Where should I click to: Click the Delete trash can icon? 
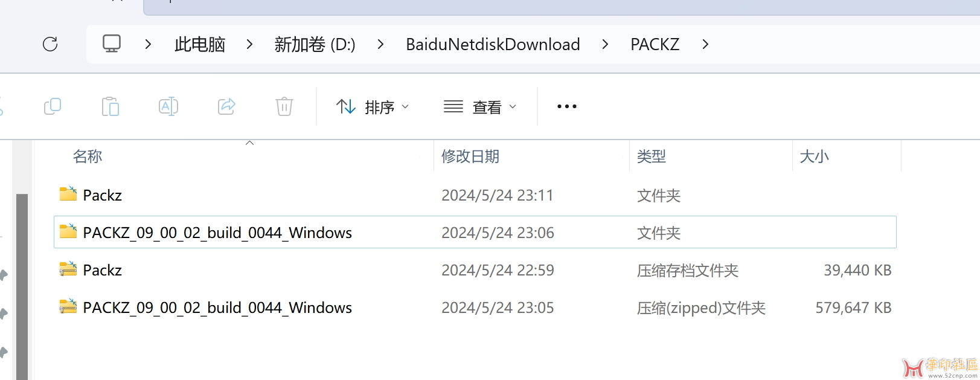284,106
